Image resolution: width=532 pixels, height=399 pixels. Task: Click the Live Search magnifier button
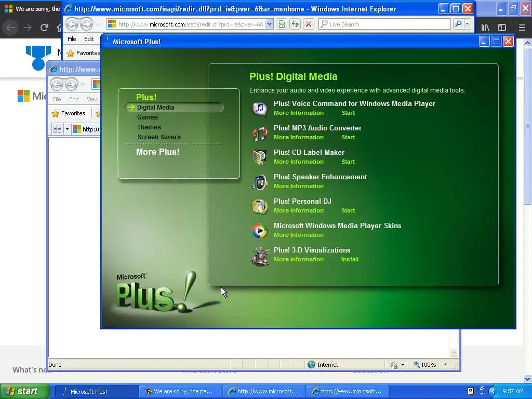[x=458, y=24]
